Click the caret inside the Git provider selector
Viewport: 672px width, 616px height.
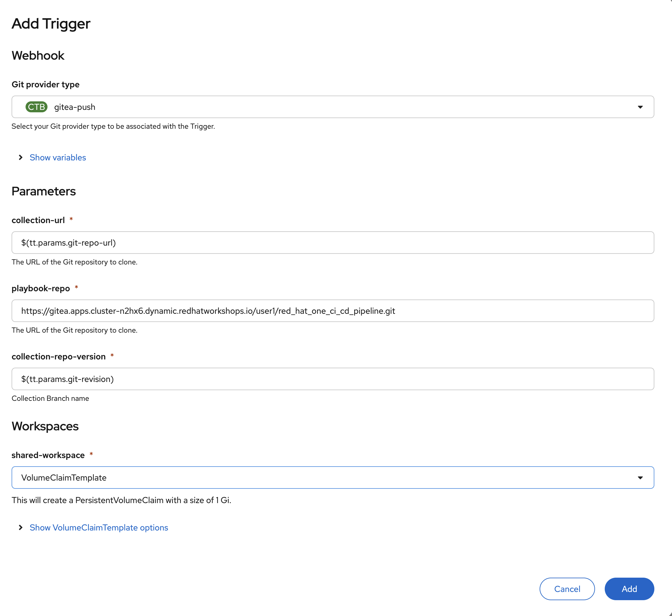tap(641, 107)
